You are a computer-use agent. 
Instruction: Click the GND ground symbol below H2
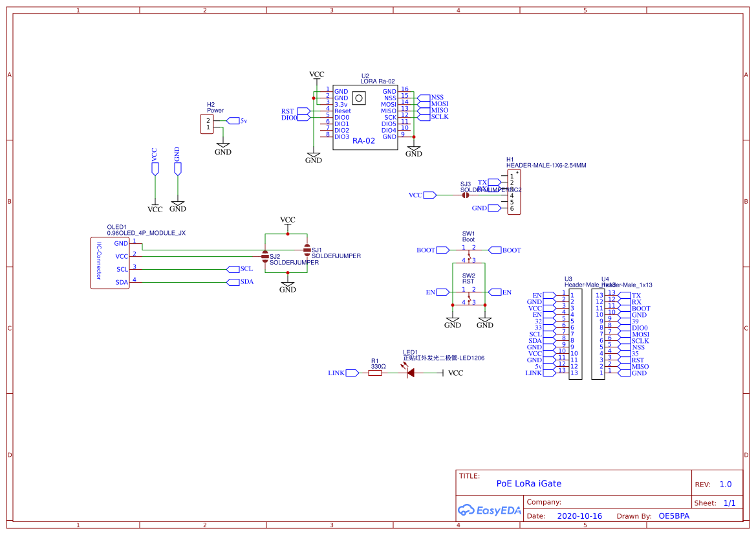(223, 144)
